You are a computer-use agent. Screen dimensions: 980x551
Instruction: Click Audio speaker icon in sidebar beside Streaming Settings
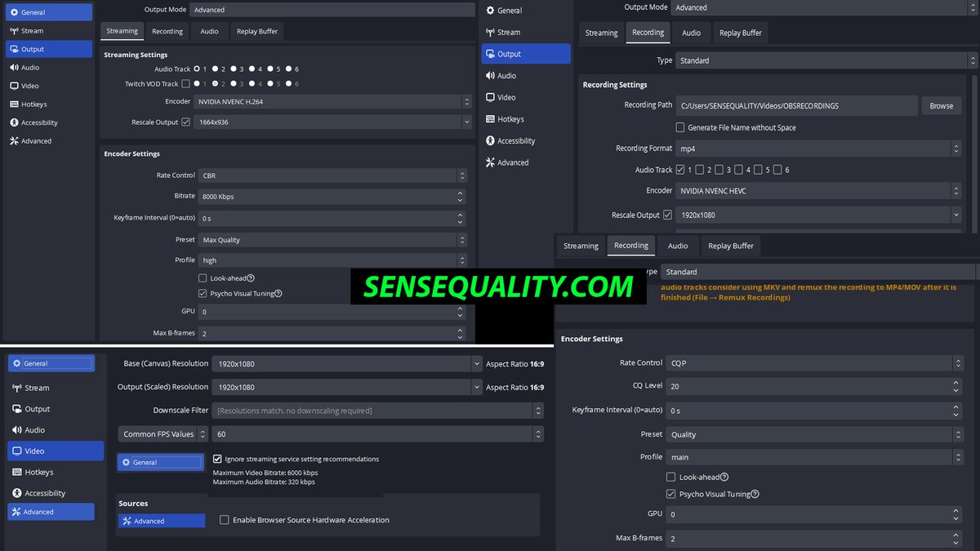pyautogui.click(x=14, y=68)
